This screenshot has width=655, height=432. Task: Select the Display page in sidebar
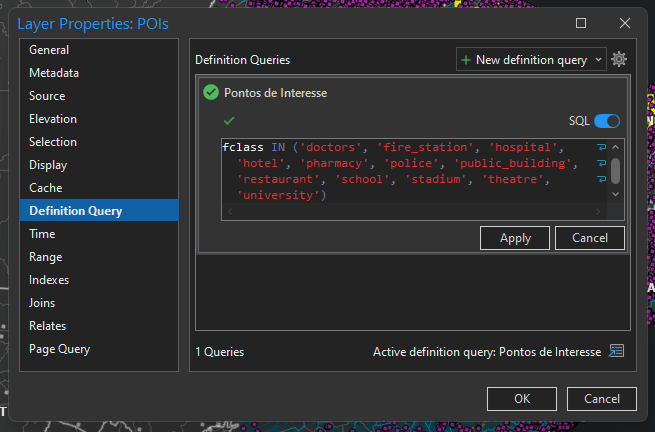tap(48, 165)
